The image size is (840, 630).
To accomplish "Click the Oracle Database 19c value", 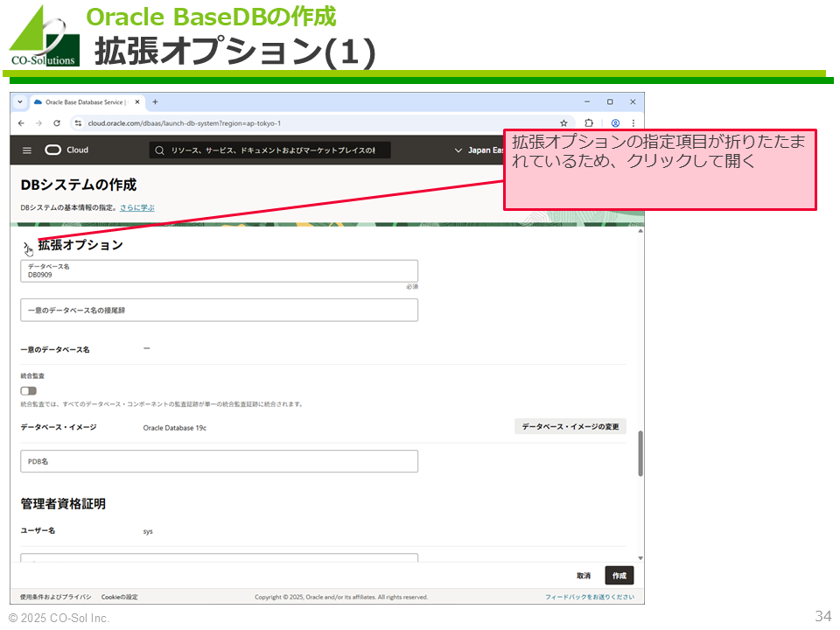I will click(x=175, y=428).
